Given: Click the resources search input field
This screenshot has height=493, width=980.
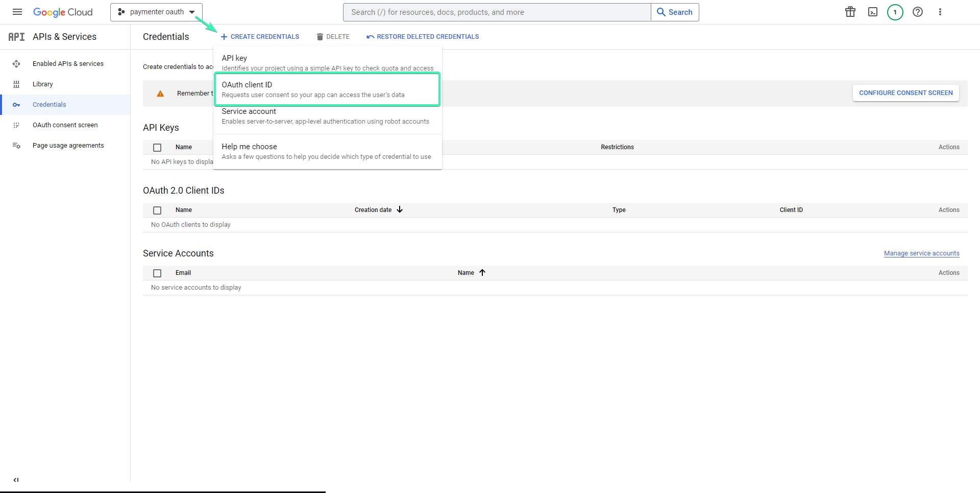Looking at the screenshot, I should tap(497, 12).
